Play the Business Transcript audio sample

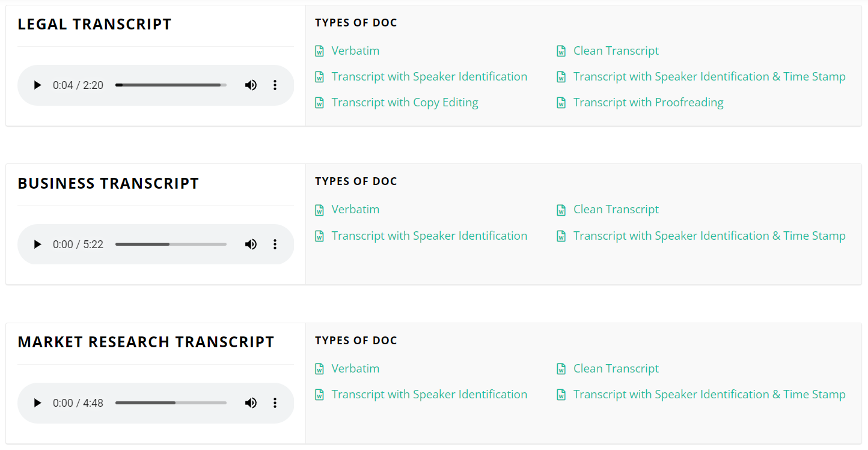tap(37, 244)
